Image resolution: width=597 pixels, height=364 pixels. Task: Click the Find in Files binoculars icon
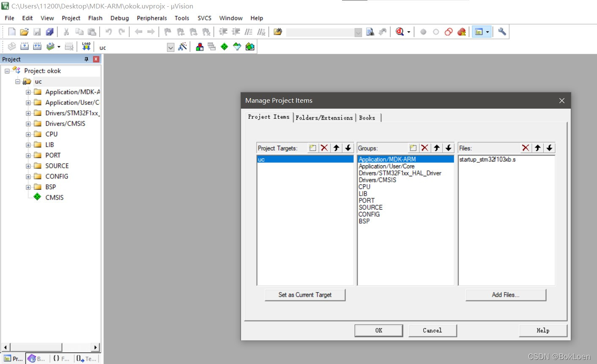point(370,32)
